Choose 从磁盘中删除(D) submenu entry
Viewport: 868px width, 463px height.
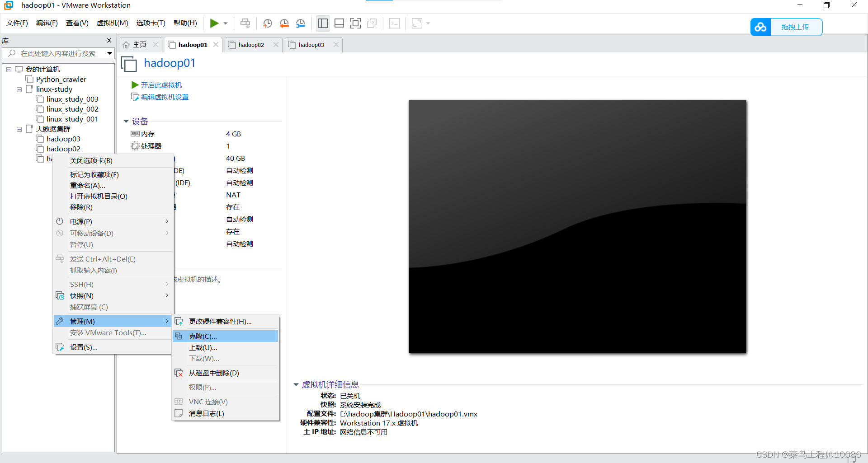226,373
